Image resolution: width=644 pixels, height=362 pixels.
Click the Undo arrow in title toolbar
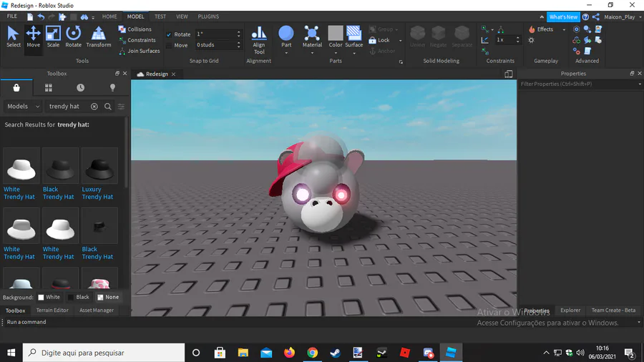click(41, 17)
